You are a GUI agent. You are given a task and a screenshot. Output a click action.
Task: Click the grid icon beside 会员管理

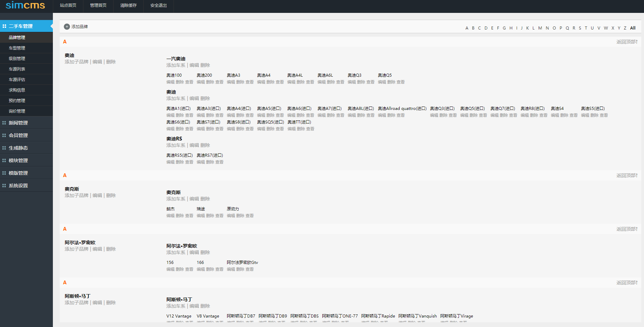pyautogui.click(x=4, y=135)
